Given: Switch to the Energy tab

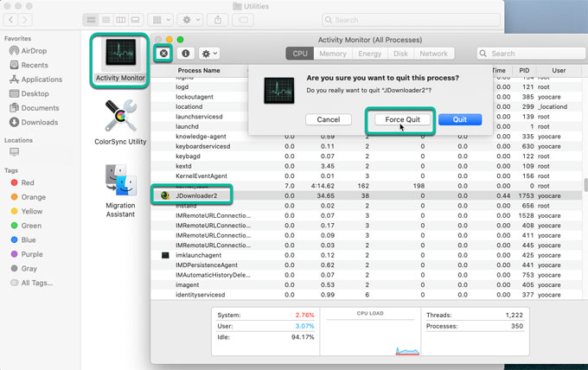Looking at the screenshot, I should pos(369,54).
